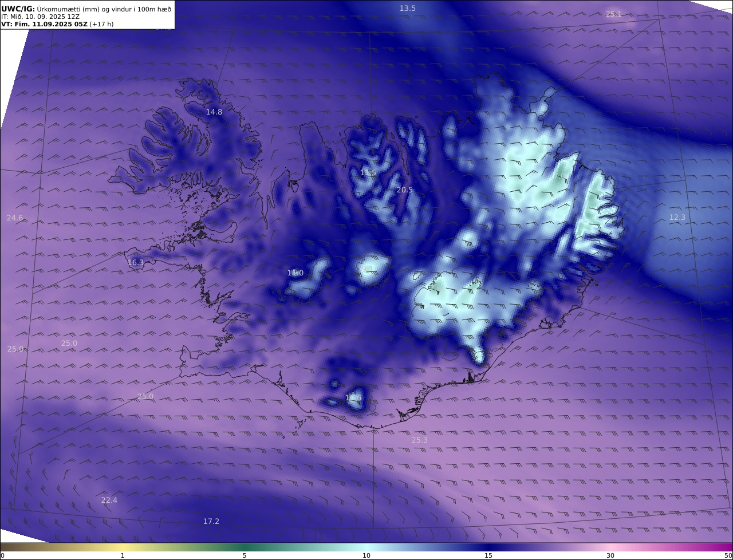Click the 'UWC/IG: Úrkomumætti' title line

pyautogui.click(x=86, y=9)
